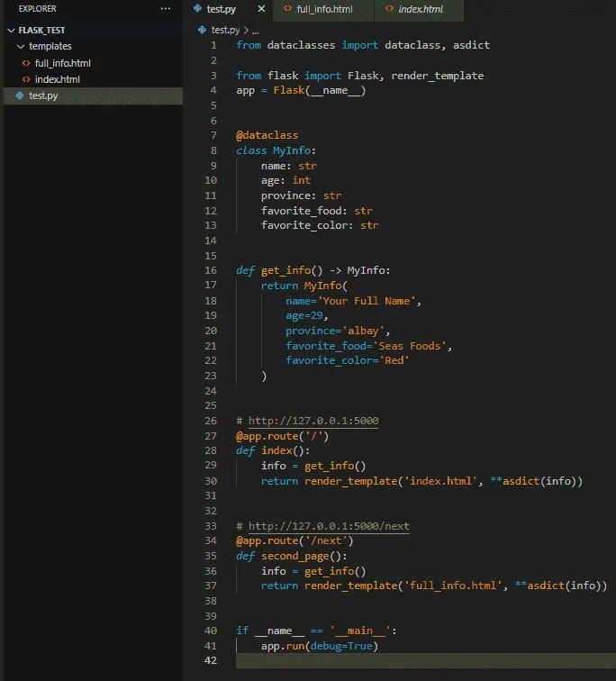Image resolution: width=616 pixels, height=681 pixels.
Task: Click 'index.html' string on line 30
Action: tap(440, 481)
